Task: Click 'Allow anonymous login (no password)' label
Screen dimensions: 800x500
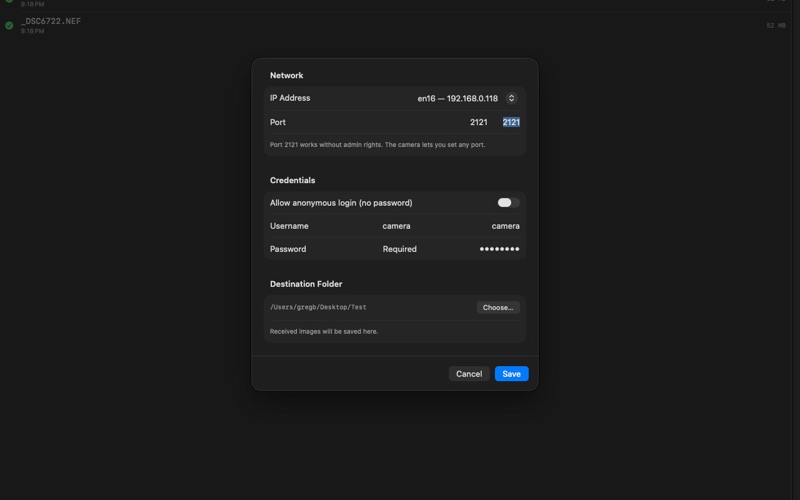Action: coord(341,203)
